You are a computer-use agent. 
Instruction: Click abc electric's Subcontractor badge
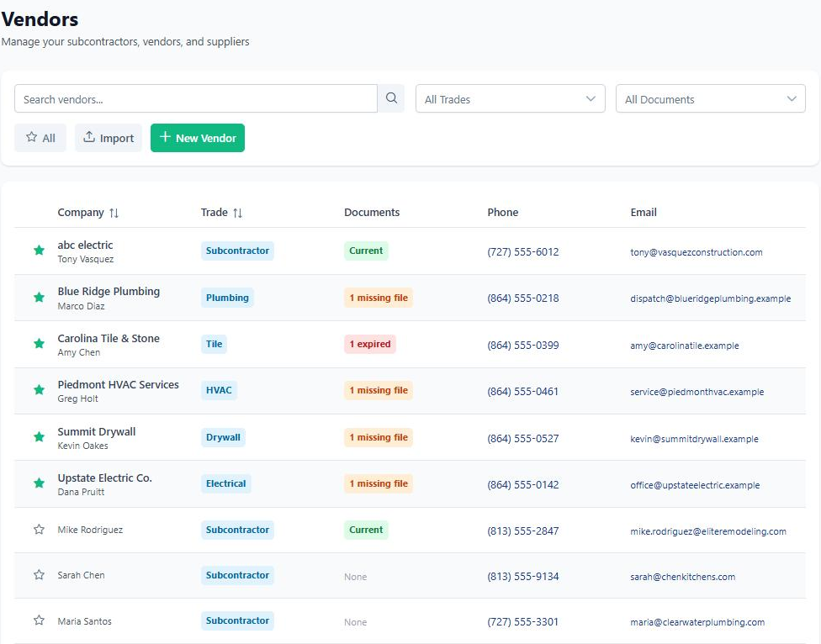coord(237,251)
